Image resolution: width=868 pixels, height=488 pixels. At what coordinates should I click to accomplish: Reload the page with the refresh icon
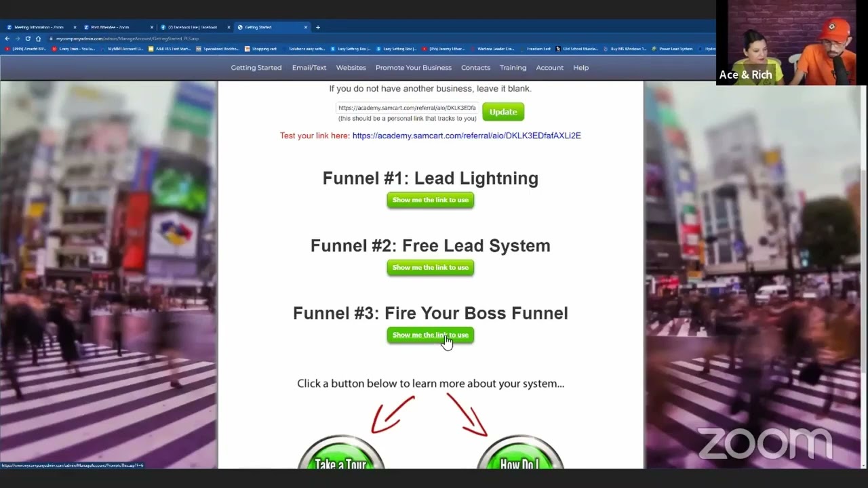pyautogui.click(x=28, y=39)
